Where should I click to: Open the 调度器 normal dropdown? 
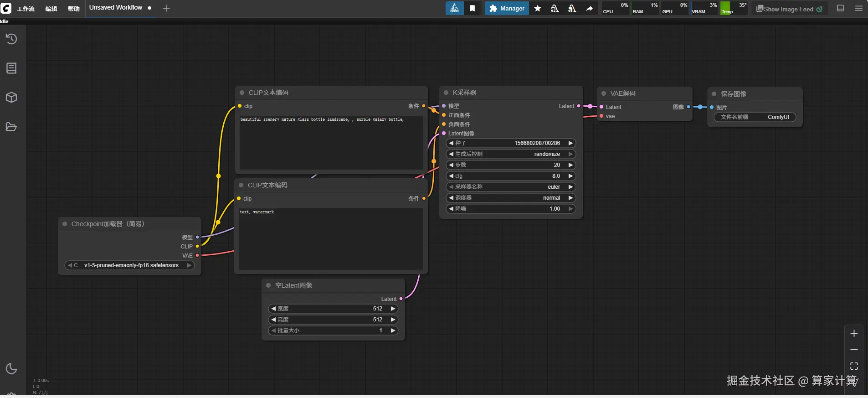(510, 198)
